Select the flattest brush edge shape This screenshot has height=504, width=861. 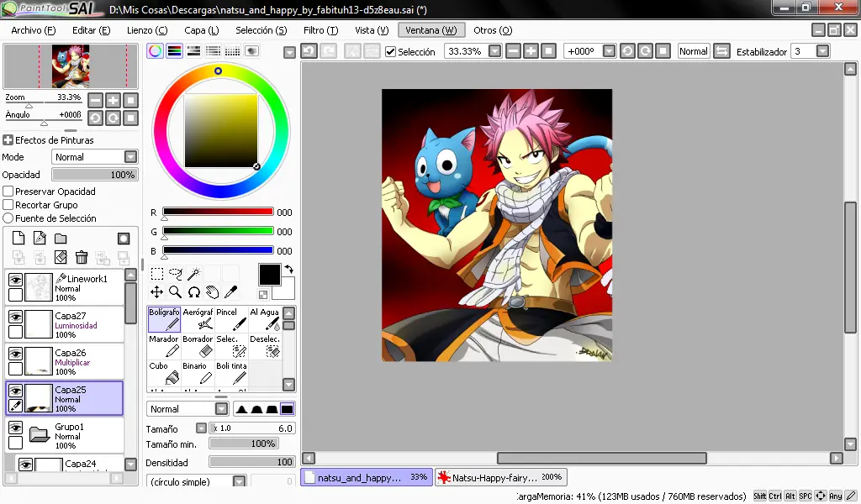[287, 408]
